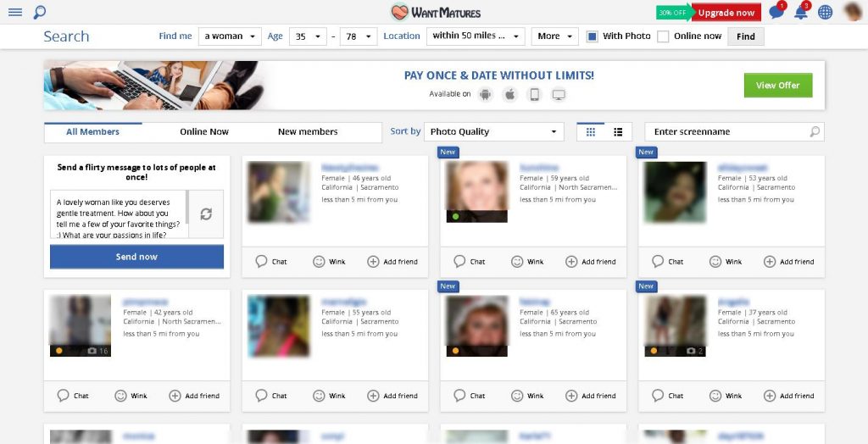Open the 'within 50 miles' location dropdown

[x=476, y=36]
